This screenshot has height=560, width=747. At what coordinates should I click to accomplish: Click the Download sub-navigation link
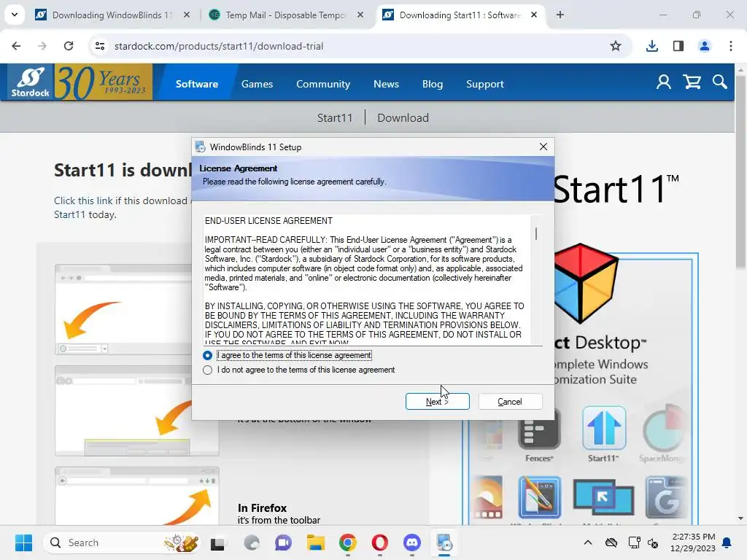point(403,117)
